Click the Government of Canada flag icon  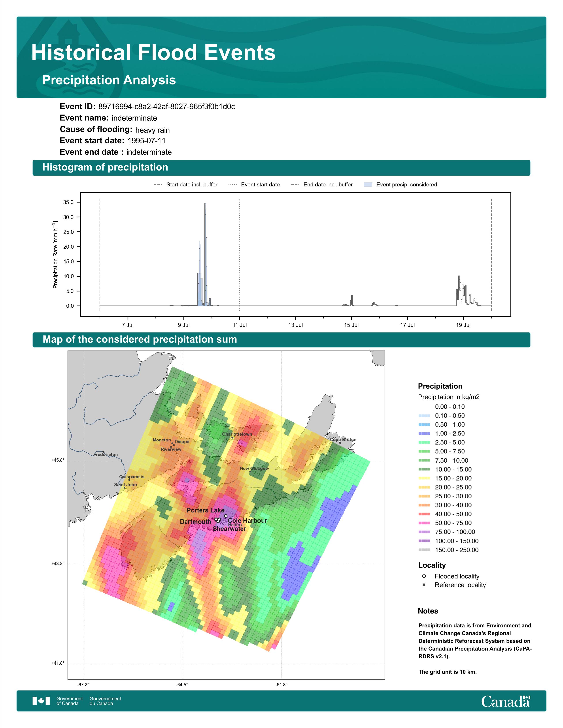(41, 701)
